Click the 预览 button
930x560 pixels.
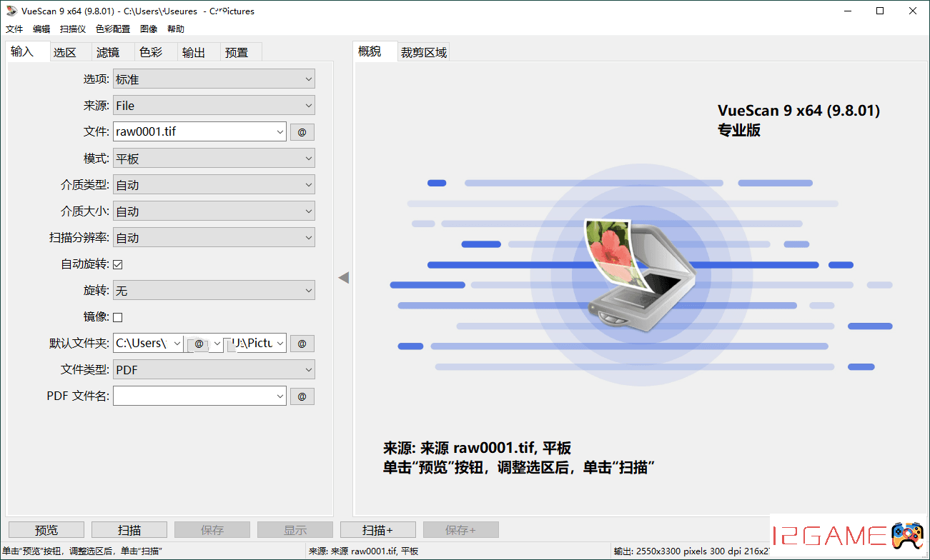46,530
